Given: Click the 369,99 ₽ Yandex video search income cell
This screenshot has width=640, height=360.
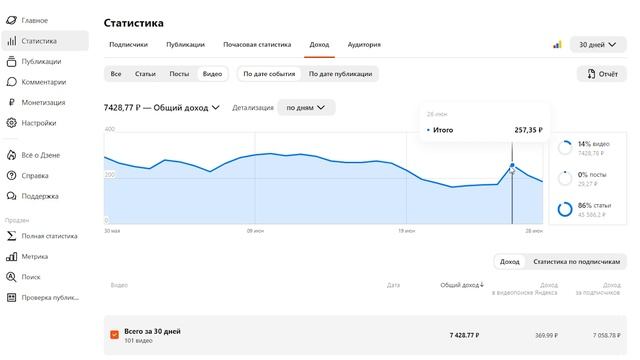Looking at the screenshot, I should [x=547, y=335].
